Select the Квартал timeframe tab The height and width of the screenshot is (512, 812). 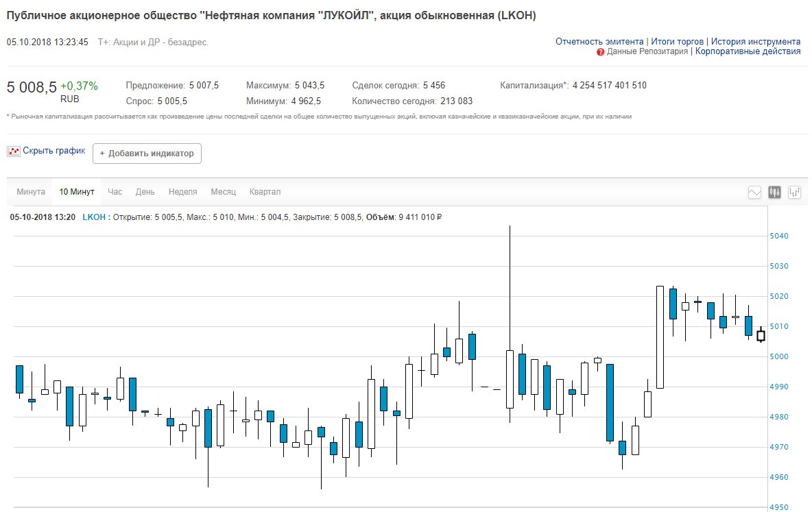pos(265,191)
